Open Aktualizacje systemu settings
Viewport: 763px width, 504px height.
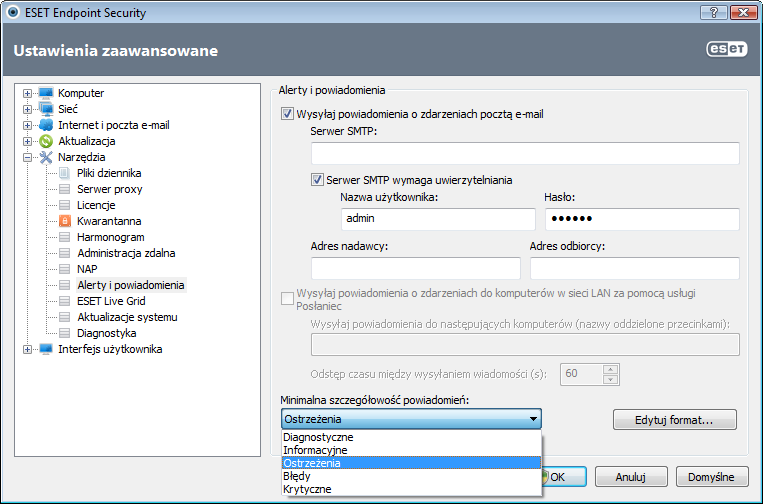pyautogui.click(x=127, y=317)
